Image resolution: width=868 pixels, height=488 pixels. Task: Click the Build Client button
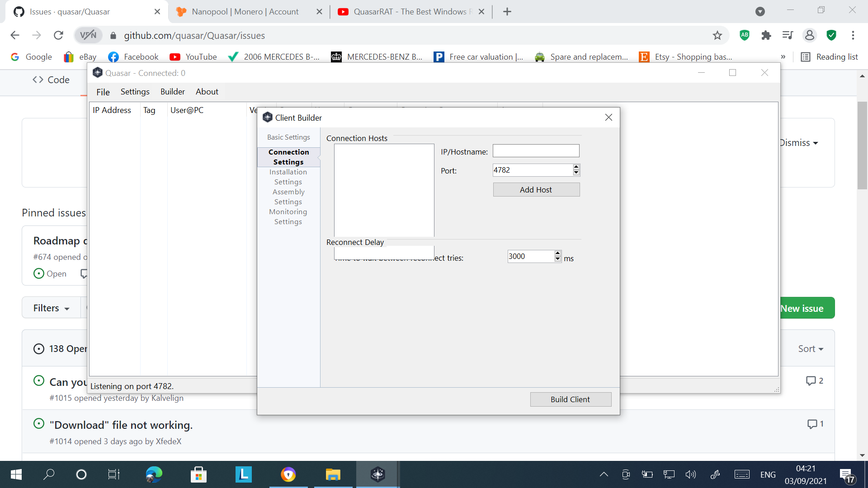pyautogui.click(x=570, y=399)
